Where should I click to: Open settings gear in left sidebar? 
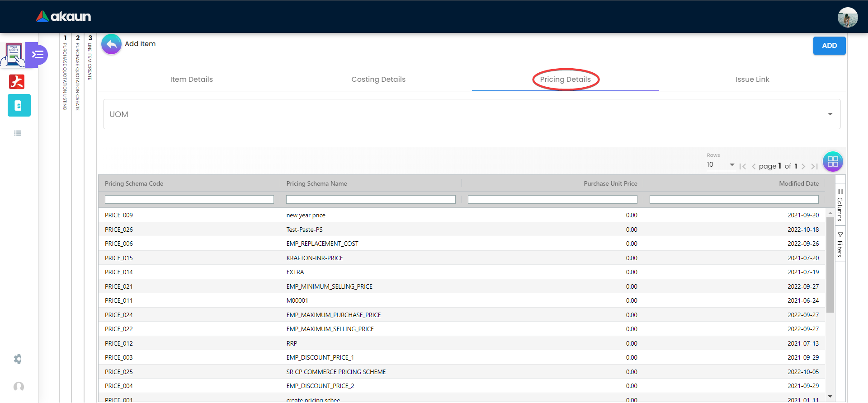[18, 359]
